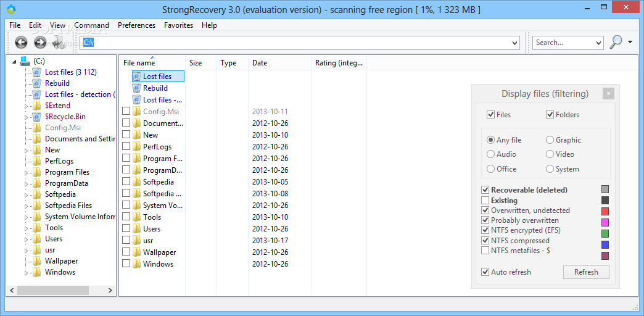
Task: Click the C: drive icon in tree
Action: pos(25,61)
